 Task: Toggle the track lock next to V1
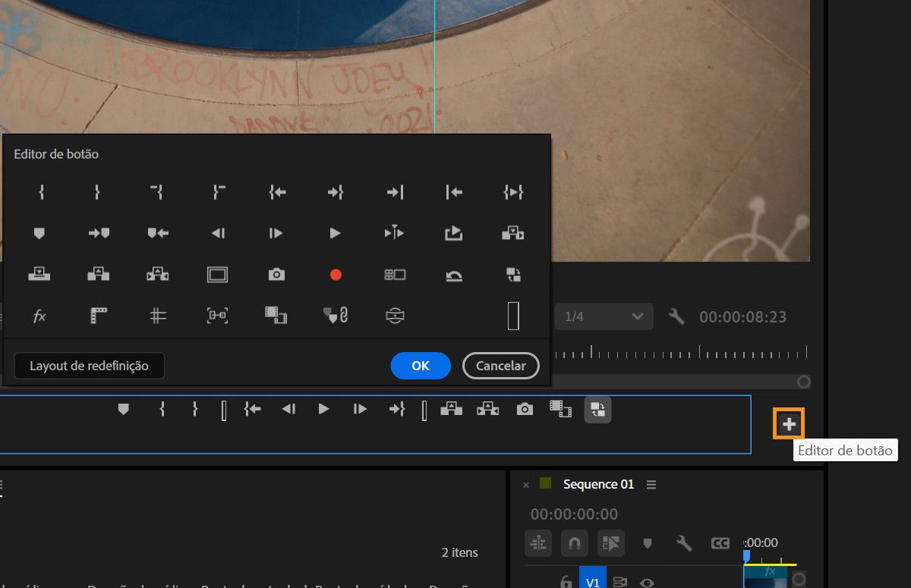tap(565, 580)
